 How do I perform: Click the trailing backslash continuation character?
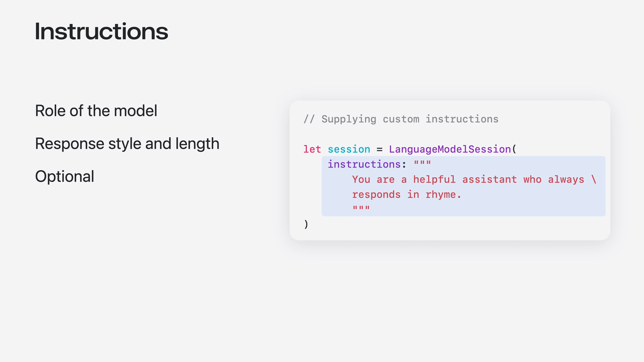point(594,179)
